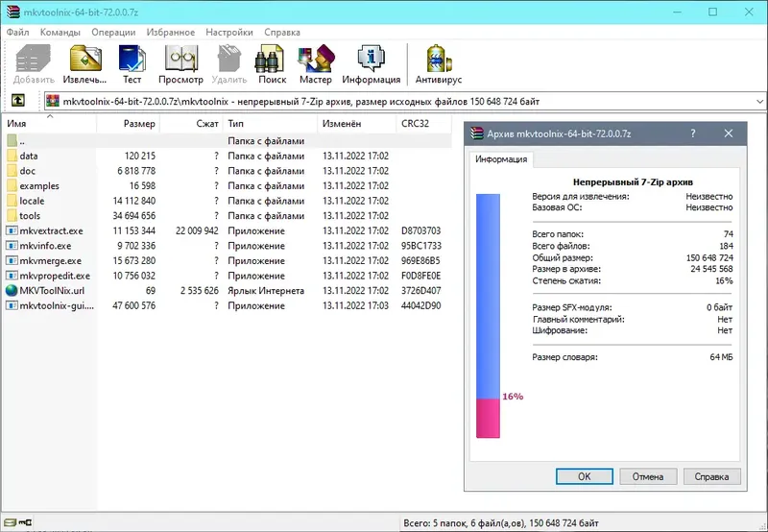Click the Извлечь (Extract) toolbar icon

pos(85,59)
